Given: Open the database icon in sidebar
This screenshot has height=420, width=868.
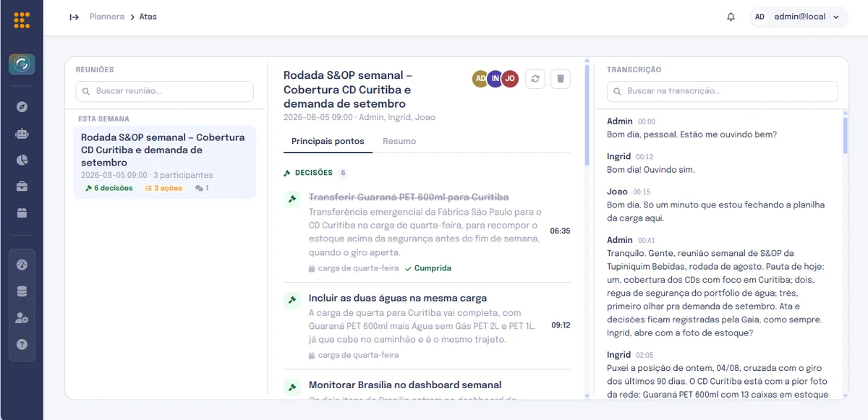Looking at the screenshot, I should (22, 291).
